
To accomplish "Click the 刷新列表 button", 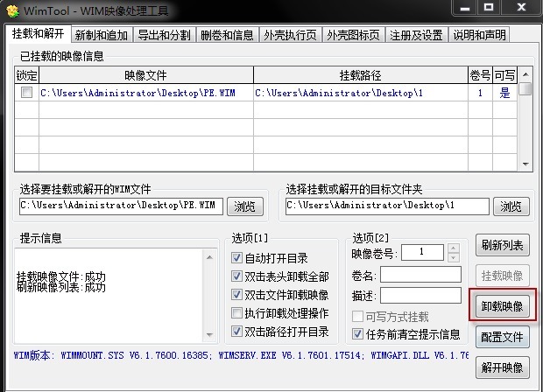I will pos(502,245).
